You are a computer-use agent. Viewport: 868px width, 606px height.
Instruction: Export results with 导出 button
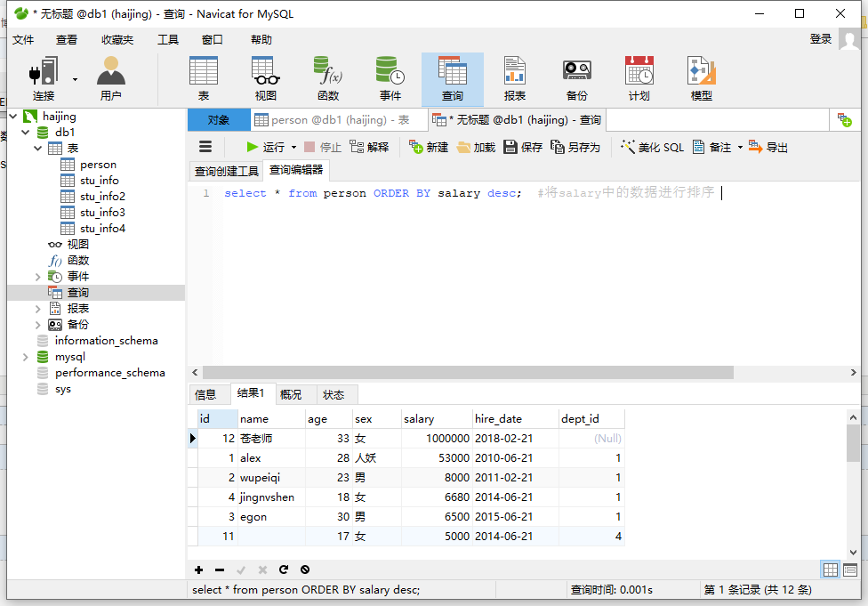tap(768, 147)
